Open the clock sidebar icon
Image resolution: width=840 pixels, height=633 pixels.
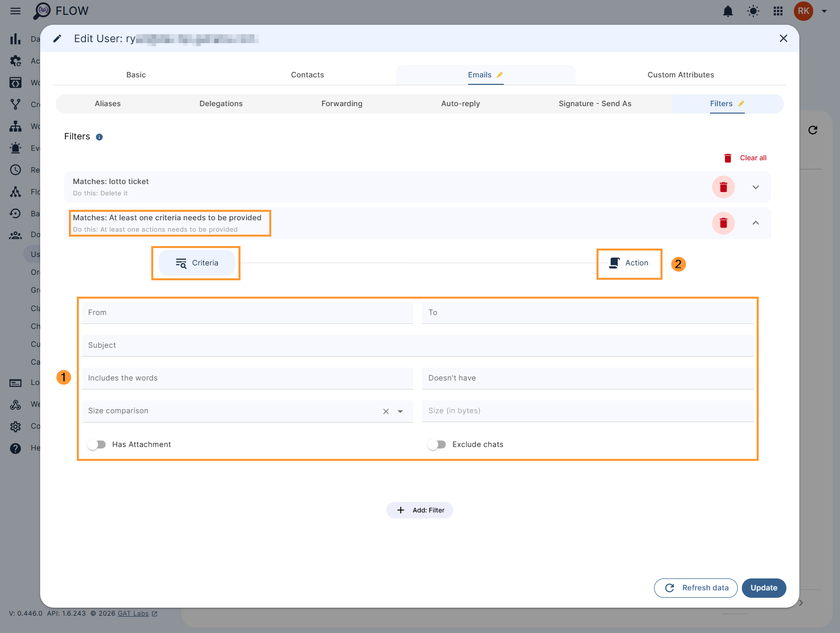point(15,170)
